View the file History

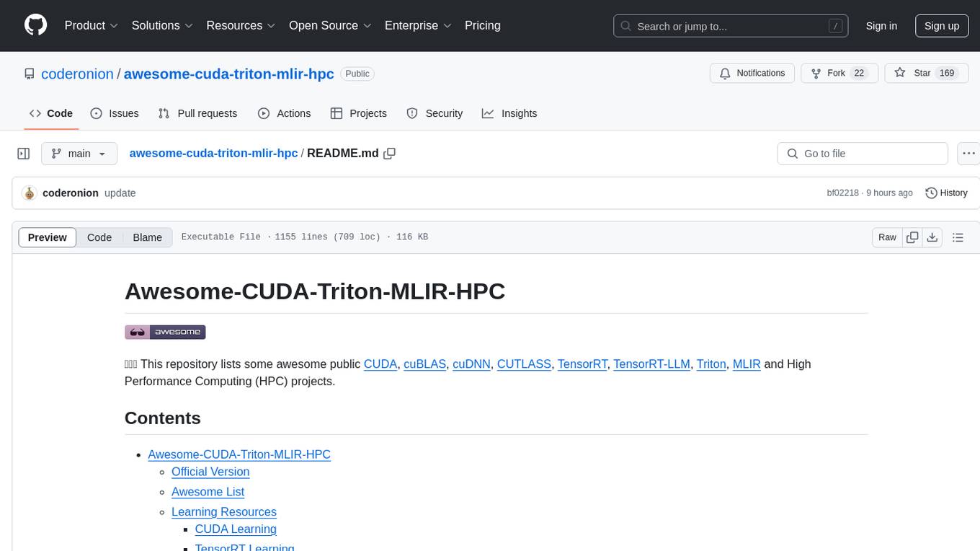[x=946, y=193]
